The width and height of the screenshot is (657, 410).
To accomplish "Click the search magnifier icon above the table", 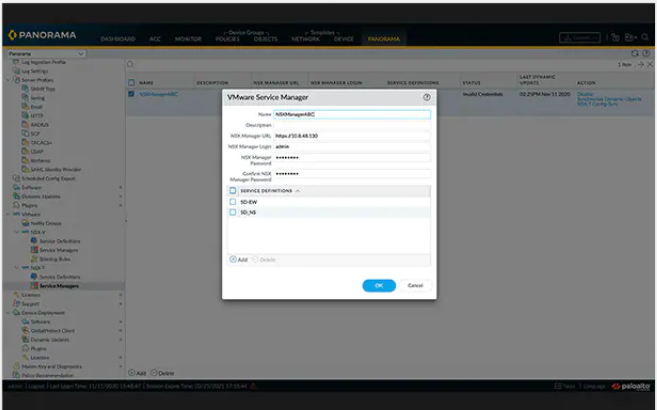I will point(131,64).
